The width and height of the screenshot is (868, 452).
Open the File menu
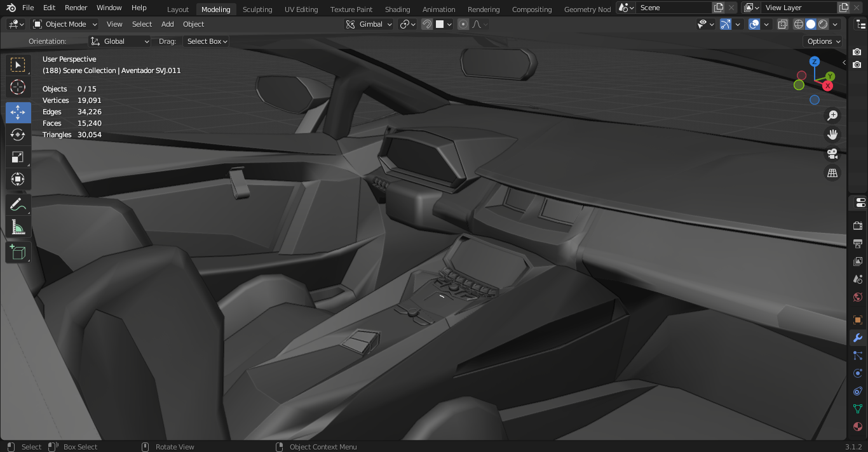point(28,8)
